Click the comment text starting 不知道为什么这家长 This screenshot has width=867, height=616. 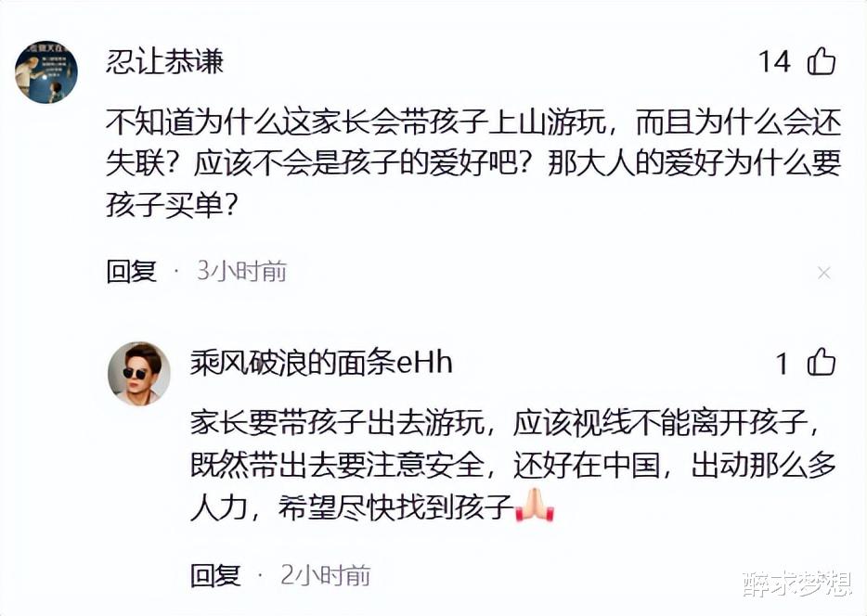click(473, 164)
